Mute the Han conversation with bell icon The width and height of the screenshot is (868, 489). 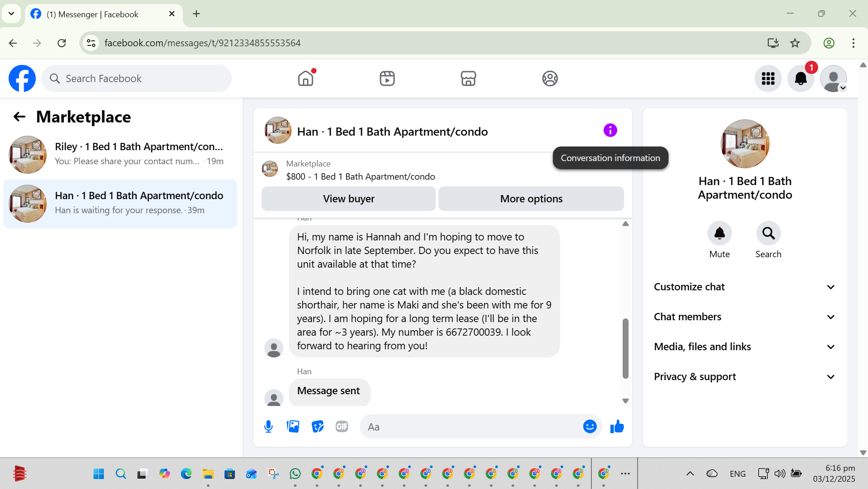point(720,234)
